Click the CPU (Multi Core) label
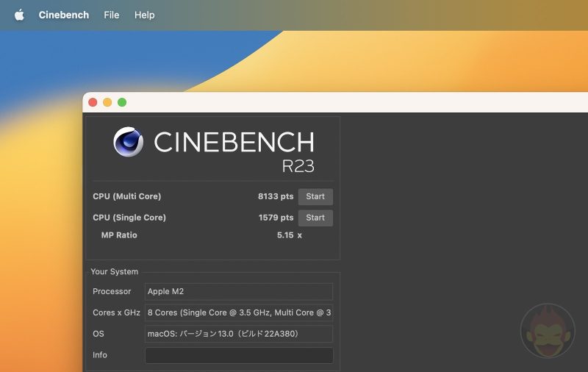 (126, 196)
